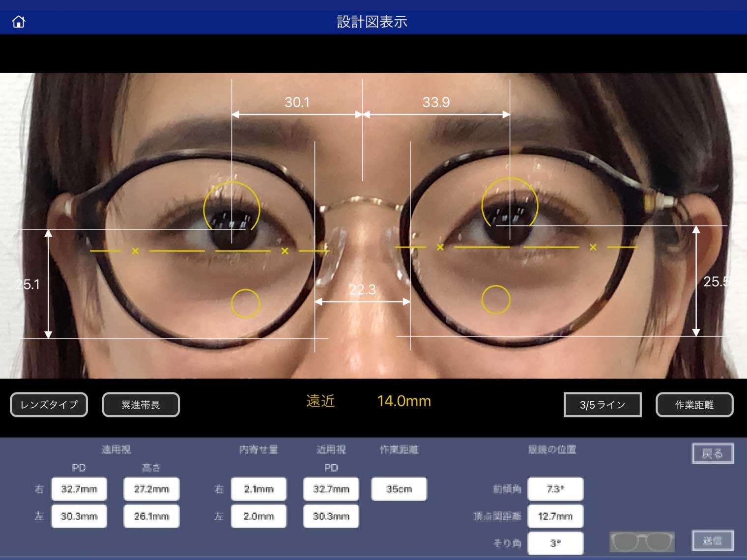Edit the 遠用視 left PD 30.3mm field
This screenshot has height=560, width=747.
pos(79,516)
